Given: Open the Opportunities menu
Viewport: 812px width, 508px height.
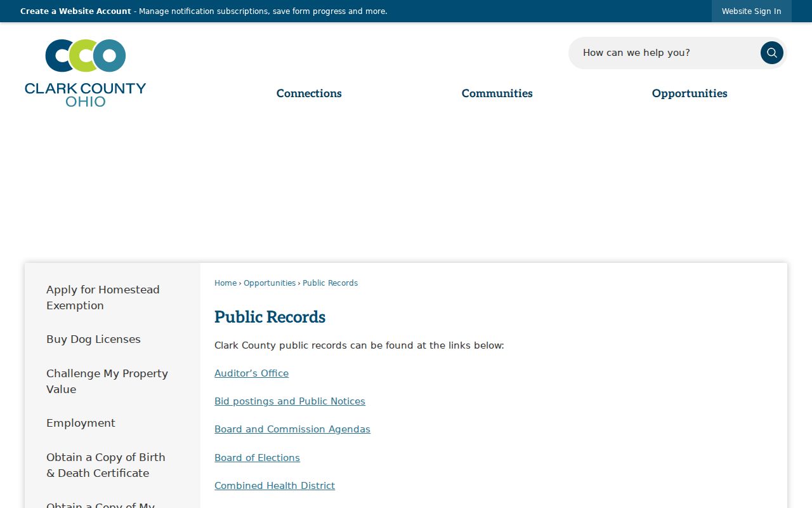Looking at the screenshot, I should 690,93.
